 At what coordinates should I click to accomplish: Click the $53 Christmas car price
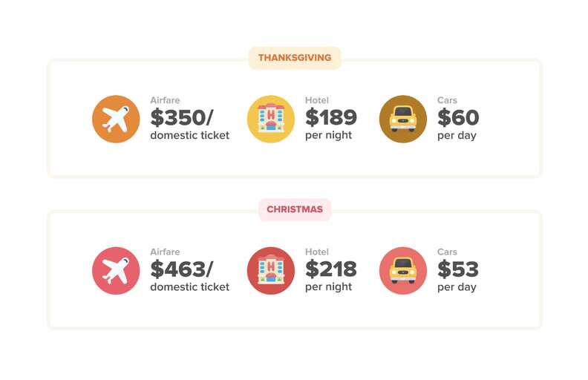coord(458,269)
